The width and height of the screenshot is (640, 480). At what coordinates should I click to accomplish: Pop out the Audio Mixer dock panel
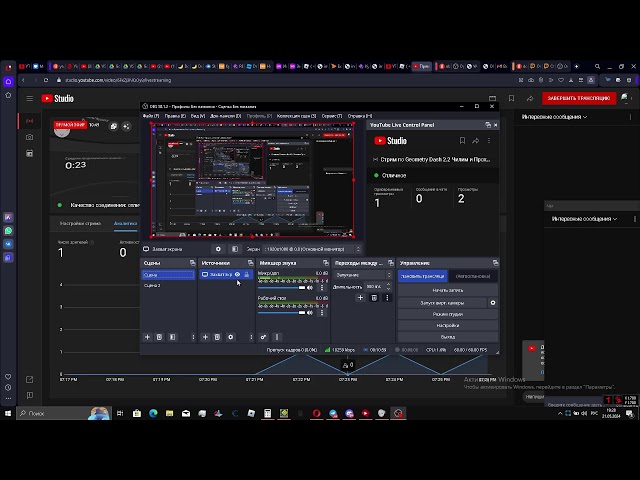(325, 263)
